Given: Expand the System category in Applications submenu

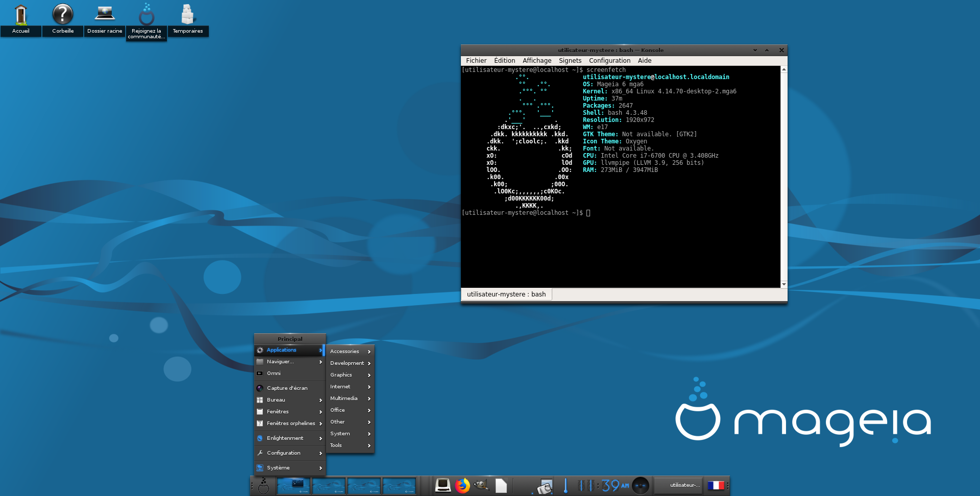Looking at the screenshot, I should pyautogui.click(x=350, y=434).
